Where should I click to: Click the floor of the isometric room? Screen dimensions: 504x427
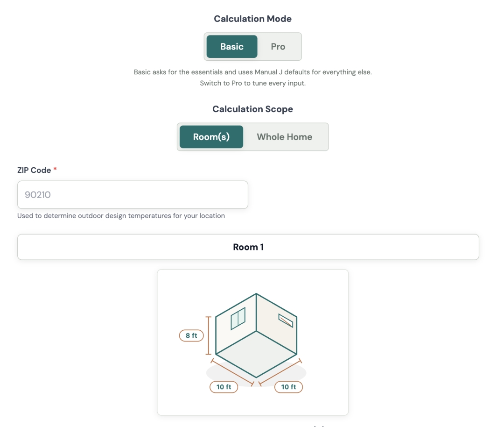point(256,354)
